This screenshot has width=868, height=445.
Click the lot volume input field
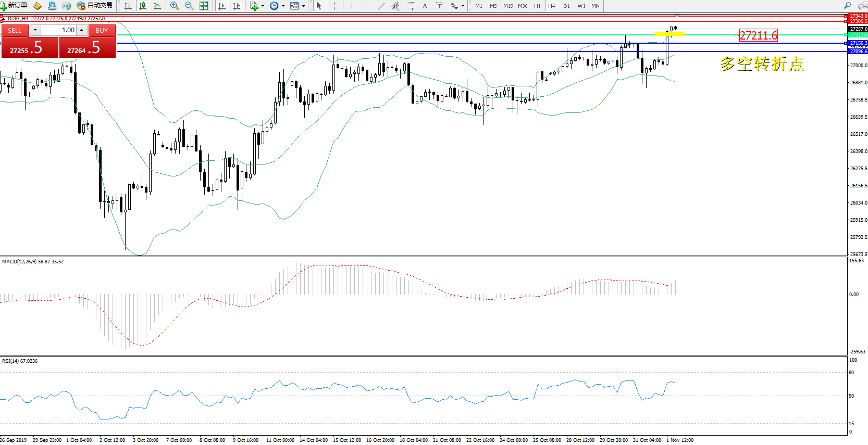point(58,30)
